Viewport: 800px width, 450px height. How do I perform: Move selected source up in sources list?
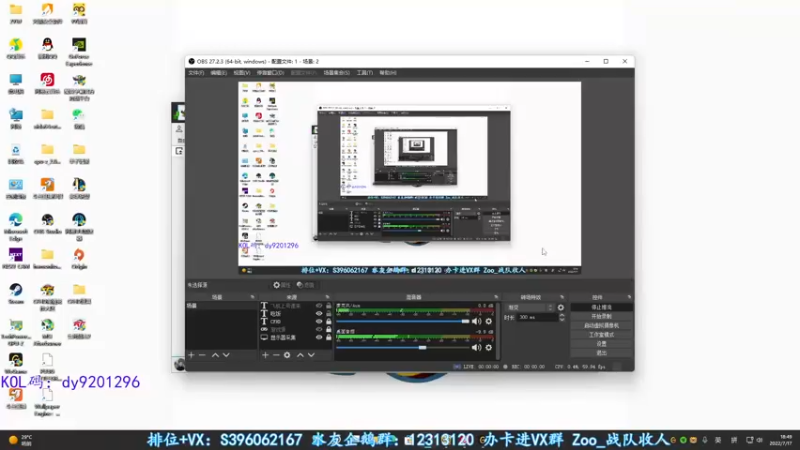tap(300, 355)
